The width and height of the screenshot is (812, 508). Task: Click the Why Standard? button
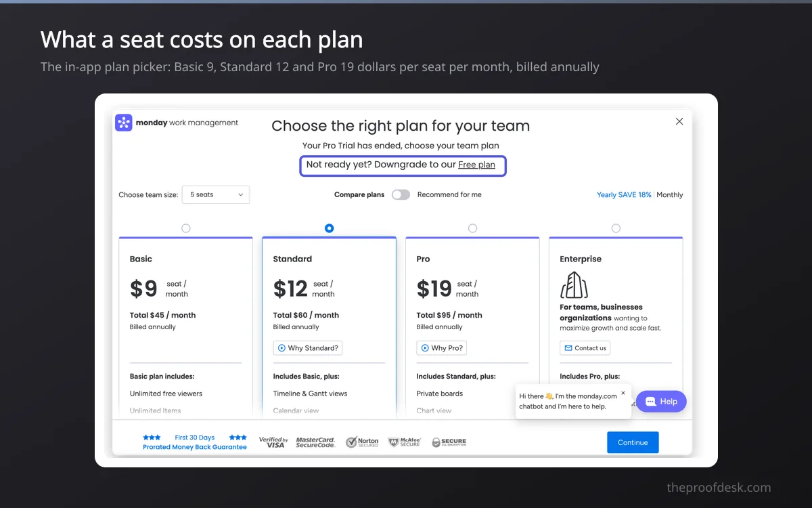tap(308, 348)
